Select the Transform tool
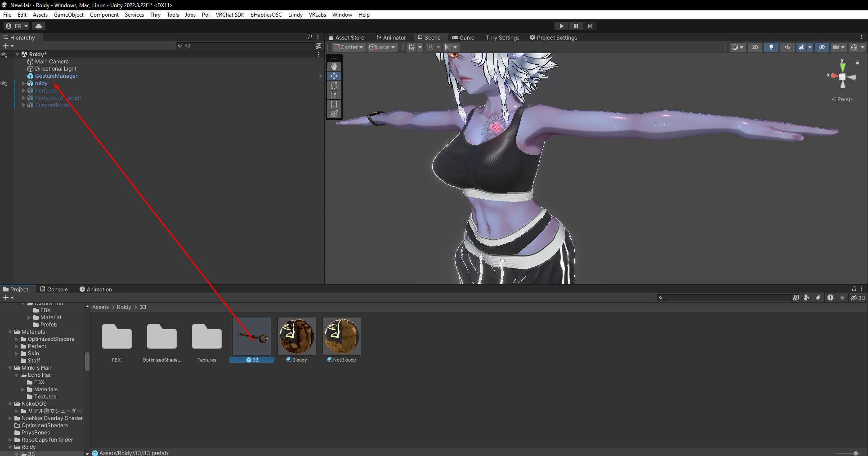868x456 pixels. [334, 114]
